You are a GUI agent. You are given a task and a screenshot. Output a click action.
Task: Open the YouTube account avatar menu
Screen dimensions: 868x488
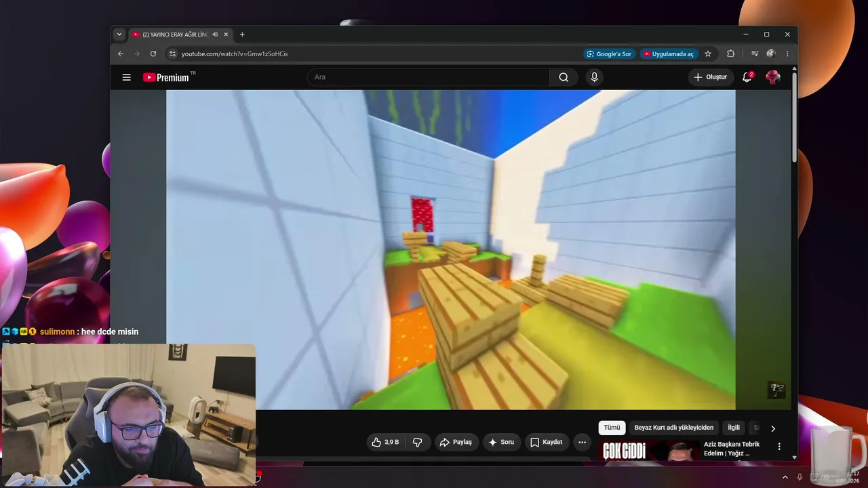(x=773, y=77)
